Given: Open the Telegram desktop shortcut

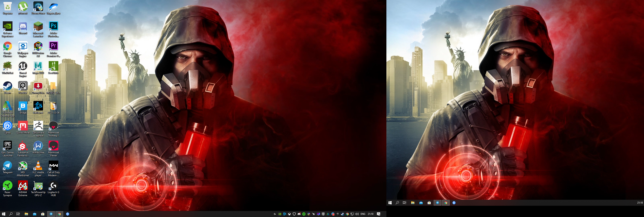Looking at the screenshot, I should [7, 167].
